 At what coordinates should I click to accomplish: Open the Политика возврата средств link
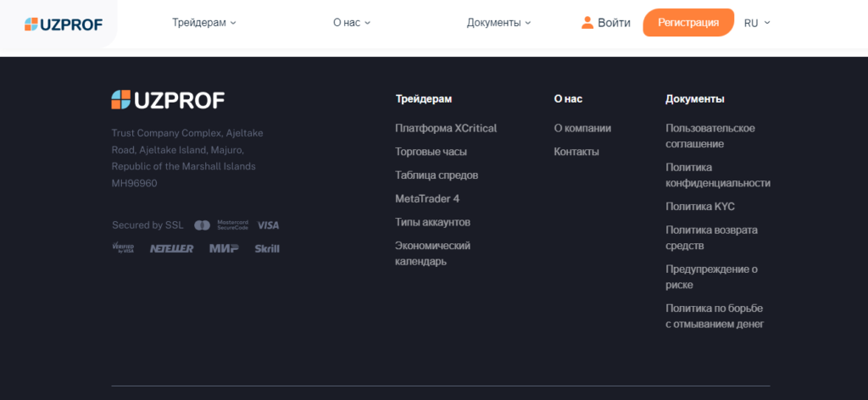click(711, 238)
